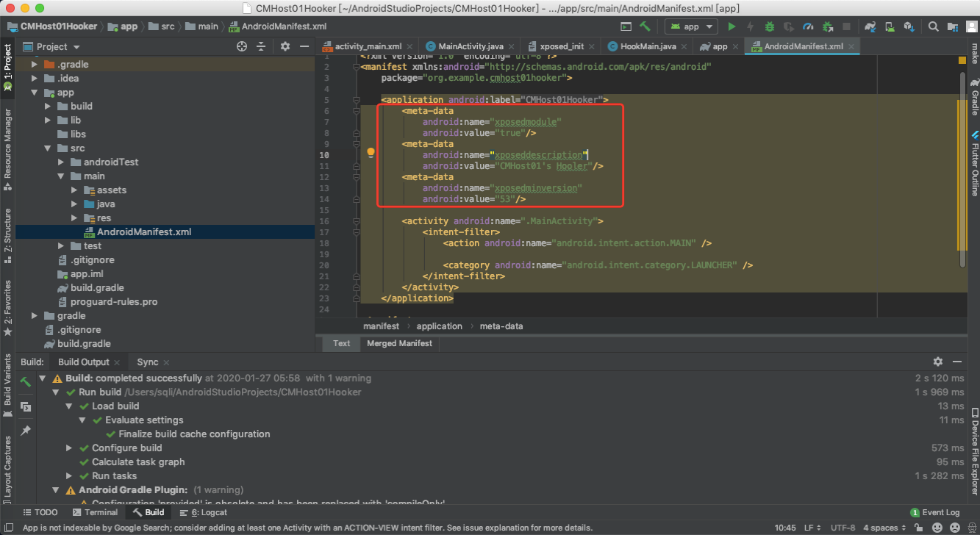Toggle the Build tool window button
This screenshot has width=980, height=535.
tap(148, 512)
